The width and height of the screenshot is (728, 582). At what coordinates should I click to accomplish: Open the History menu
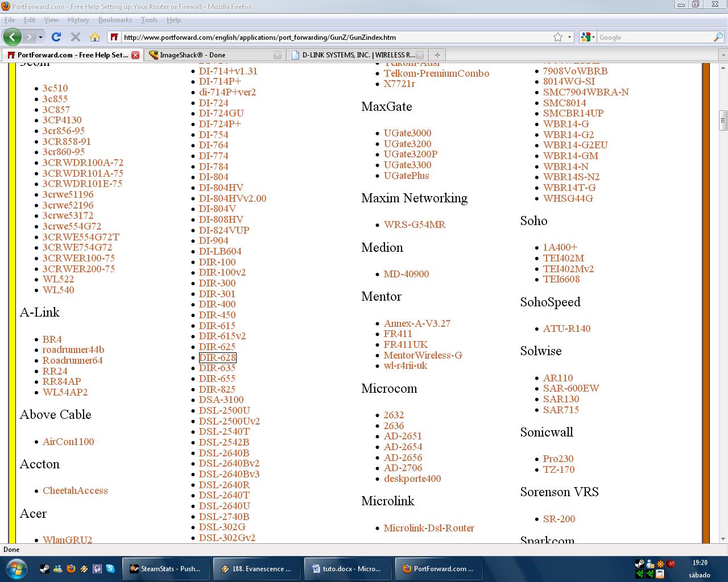[x=78, y=19]
